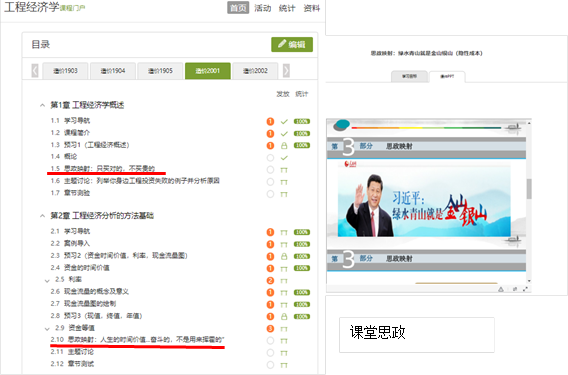Open section 1.4 概论

[64, 157]
